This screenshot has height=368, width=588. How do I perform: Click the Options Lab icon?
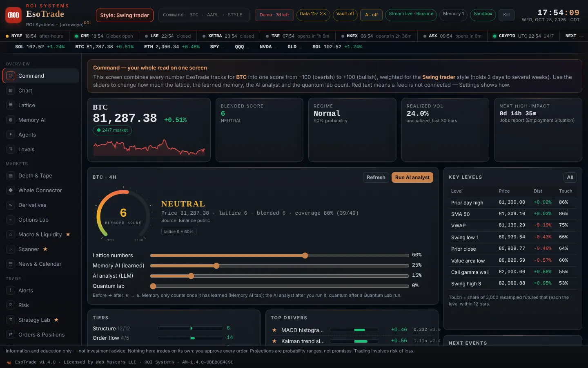11,220
